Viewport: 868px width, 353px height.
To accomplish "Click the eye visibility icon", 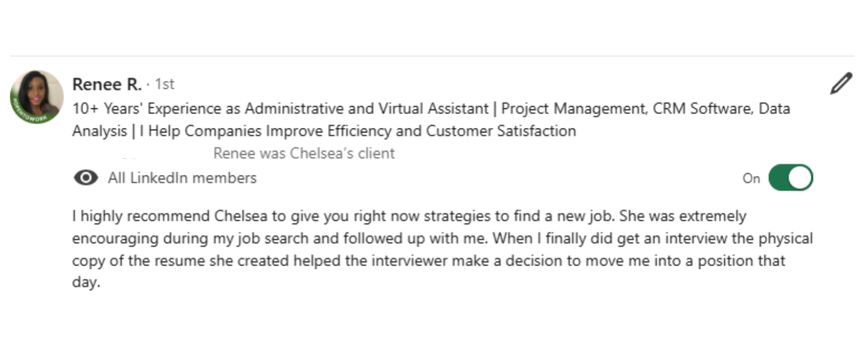I will coord(86,178).
